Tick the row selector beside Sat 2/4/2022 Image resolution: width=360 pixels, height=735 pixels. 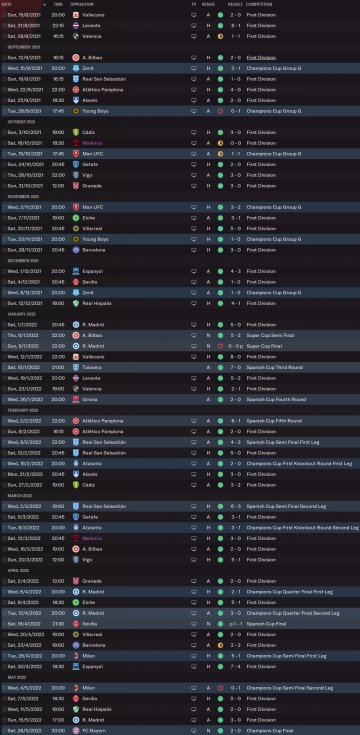(4, 581)
